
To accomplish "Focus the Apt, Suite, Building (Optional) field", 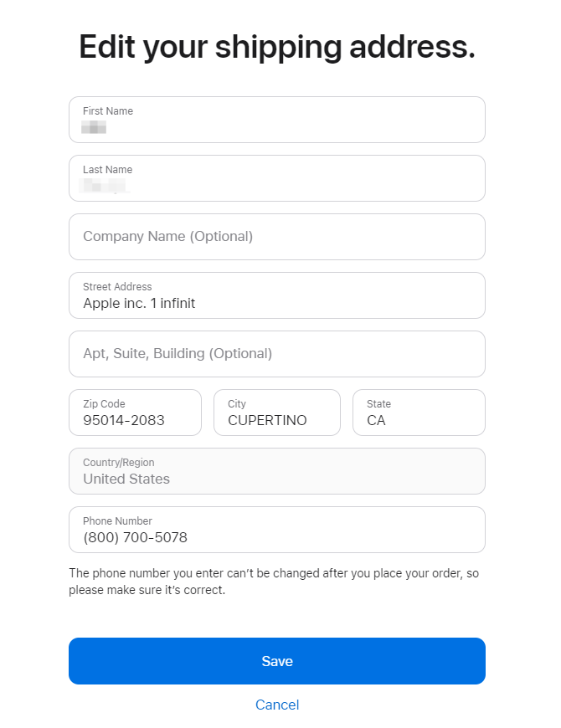I will [276, 354].
